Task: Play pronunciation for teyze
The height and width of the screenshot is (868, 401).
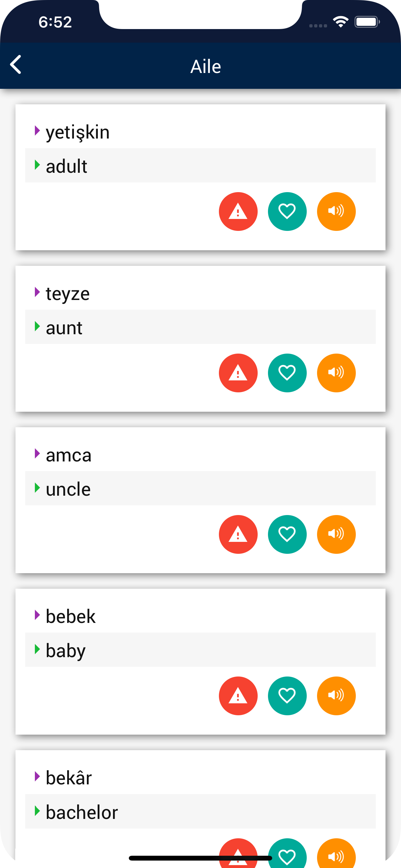Action: point(336,373)
